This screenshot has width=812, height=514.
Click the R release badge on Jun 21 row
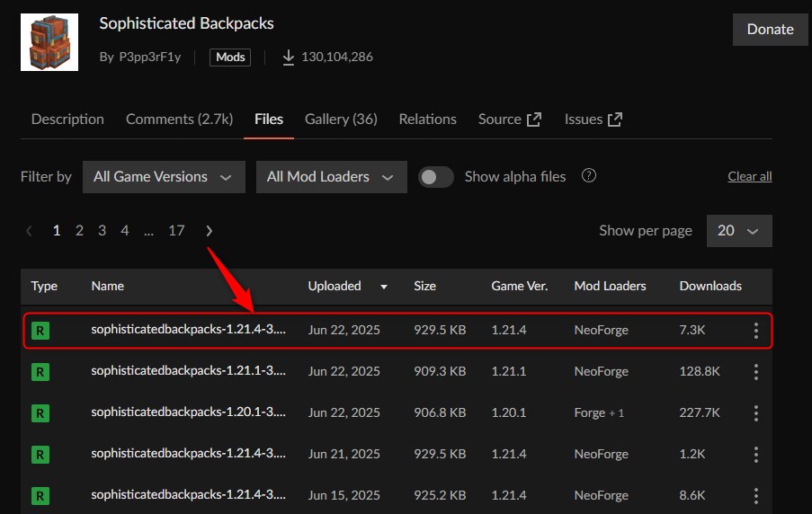coord(40,455)
